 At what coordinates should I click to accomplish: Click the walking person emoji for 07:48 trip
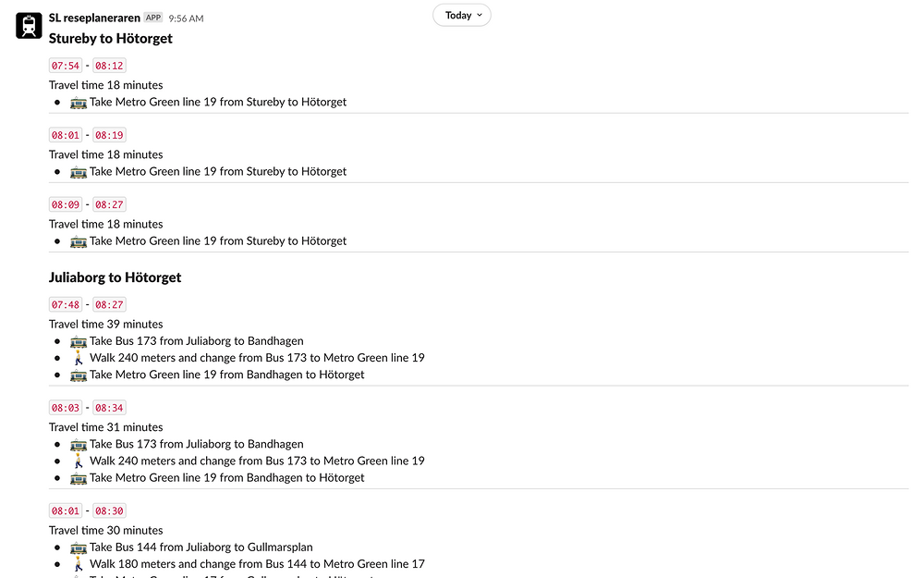coord(79,358)
